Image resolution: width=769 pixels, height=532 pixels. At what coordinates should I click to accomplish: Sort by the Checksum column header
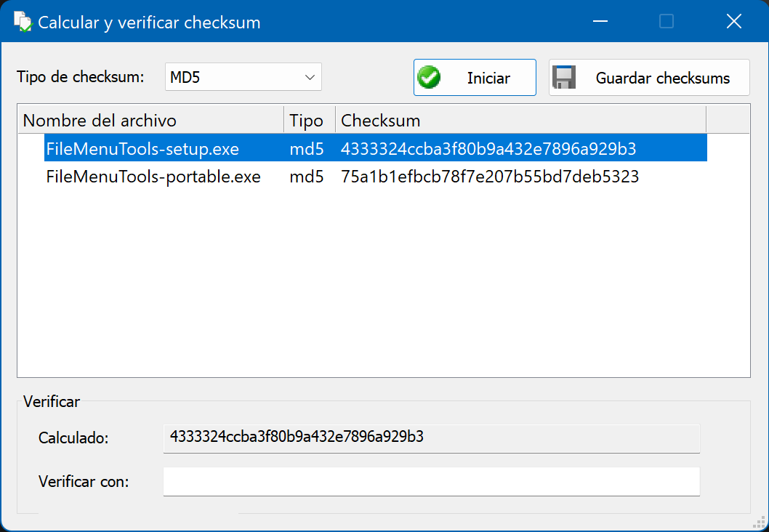pyautogui.click(x=521, y=121)
